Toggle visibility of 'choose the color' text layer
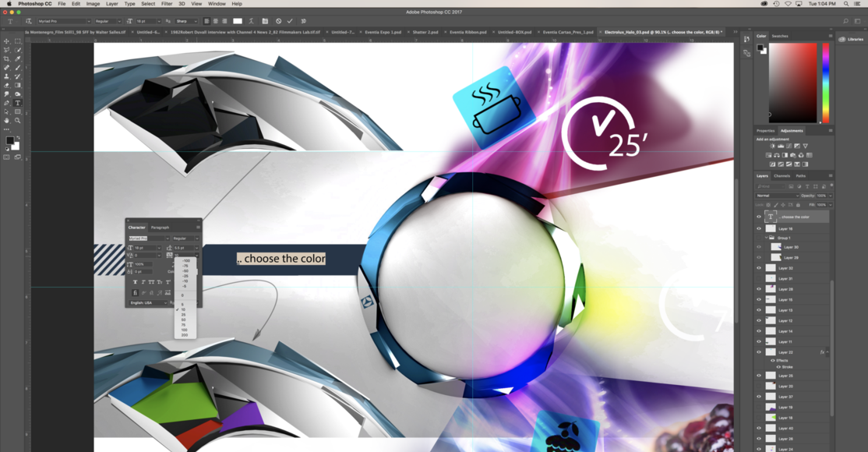The width and height of the screenshot is (868, 452). tap(759, 217)
